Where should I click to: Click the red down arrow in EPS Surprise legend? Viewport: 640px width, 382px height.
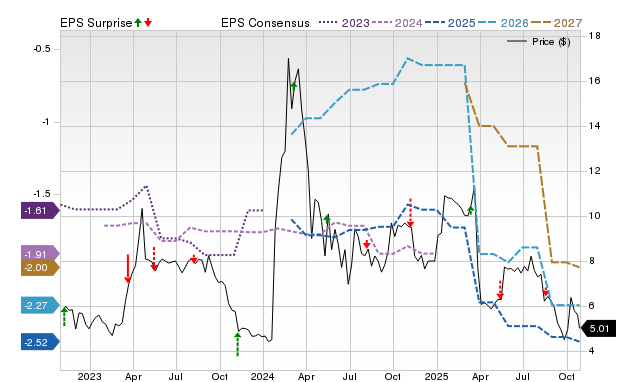(x=148, y=23)
